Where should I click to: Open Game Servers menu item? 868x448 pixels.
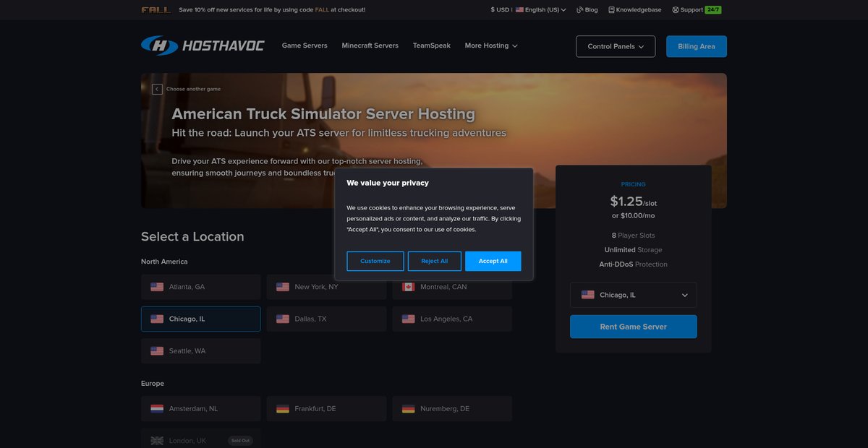[x=305, y=46]
